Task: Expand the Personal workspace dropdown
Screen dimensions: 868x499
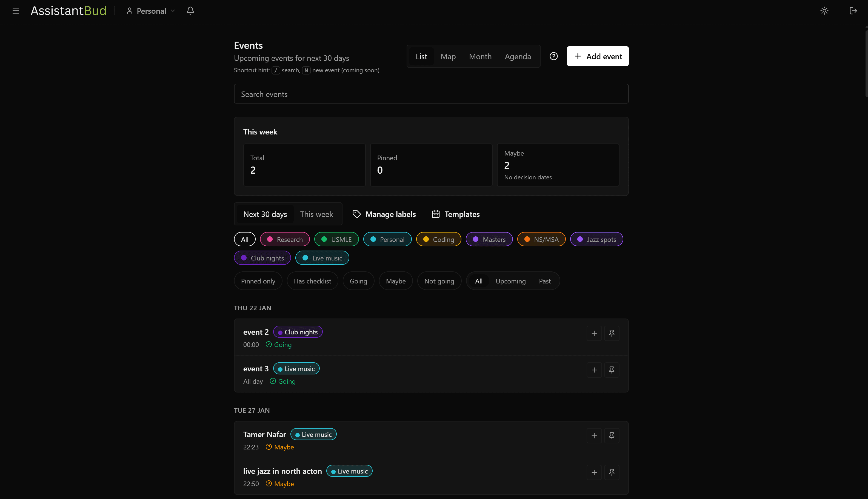Action: click(x=151, y=11)
